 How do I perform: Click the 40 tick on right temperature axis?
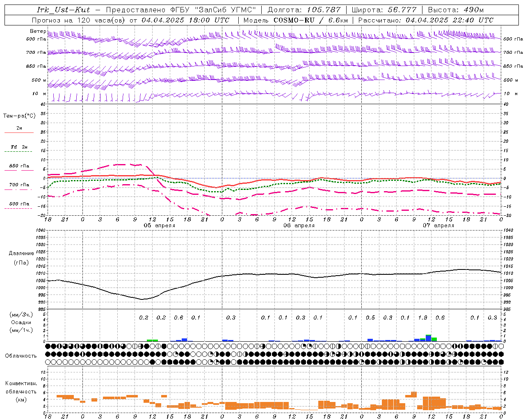(506, 104)
